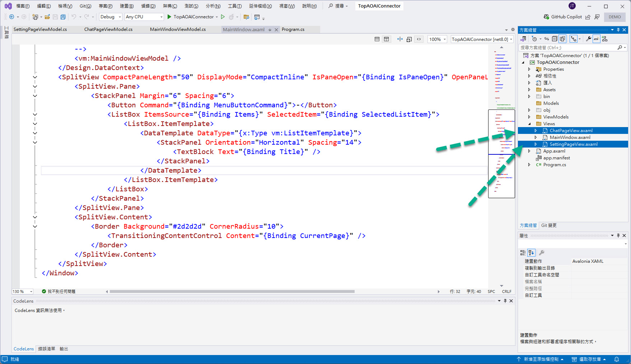Click the Avalonia XAML build action value
This screenshot has width=631, height=364.
(x=588, y=261)
